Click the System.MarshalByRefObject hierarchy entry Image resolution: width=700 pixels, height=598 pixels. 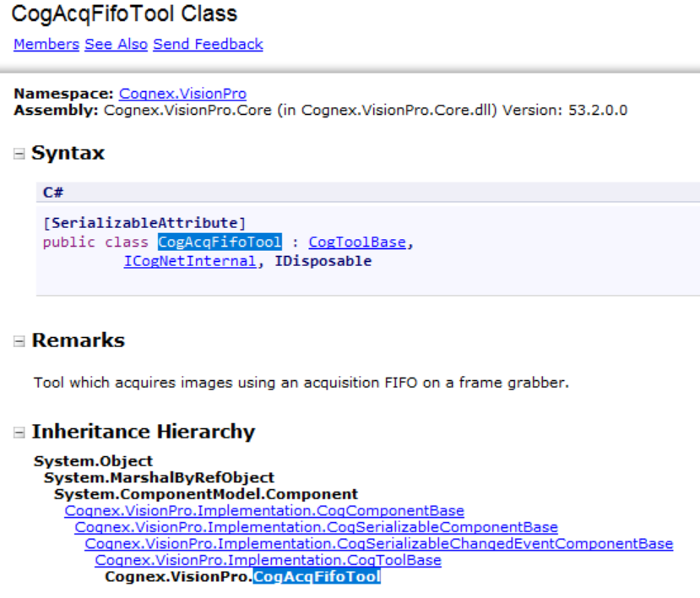[159, 477]
